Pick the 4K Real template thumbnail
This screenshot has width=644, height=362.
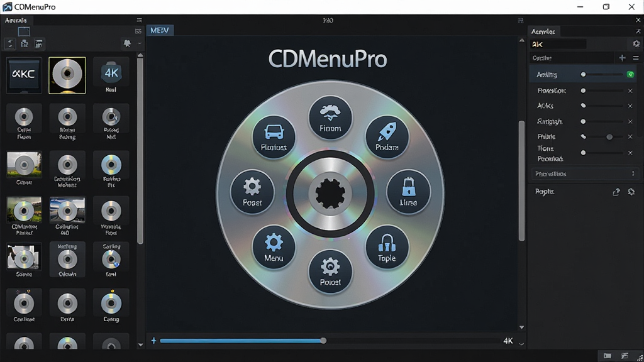(111, 75)
